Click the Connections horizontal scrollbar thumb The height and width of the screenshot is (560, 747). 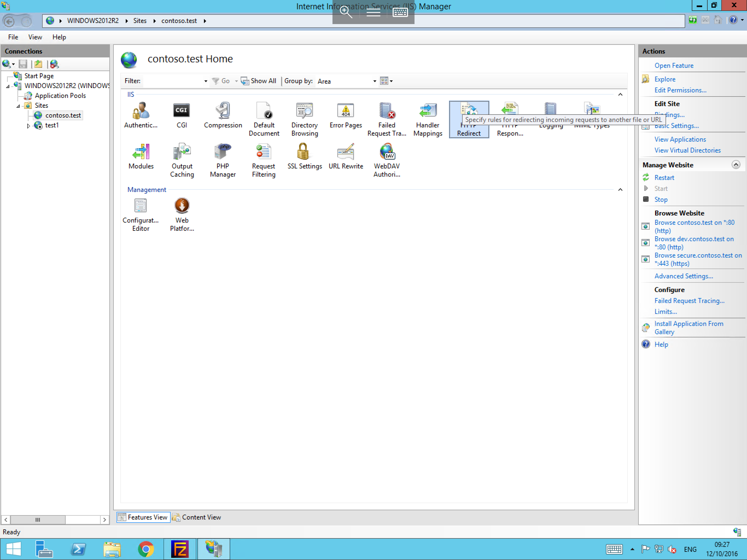point(38,520)
